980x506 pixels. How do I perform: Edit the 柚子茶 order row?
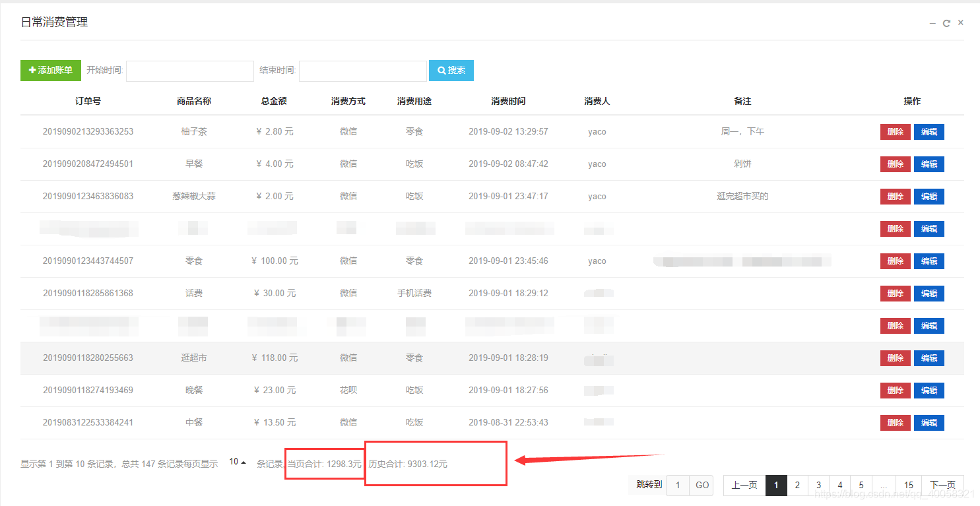pos(929,132)
